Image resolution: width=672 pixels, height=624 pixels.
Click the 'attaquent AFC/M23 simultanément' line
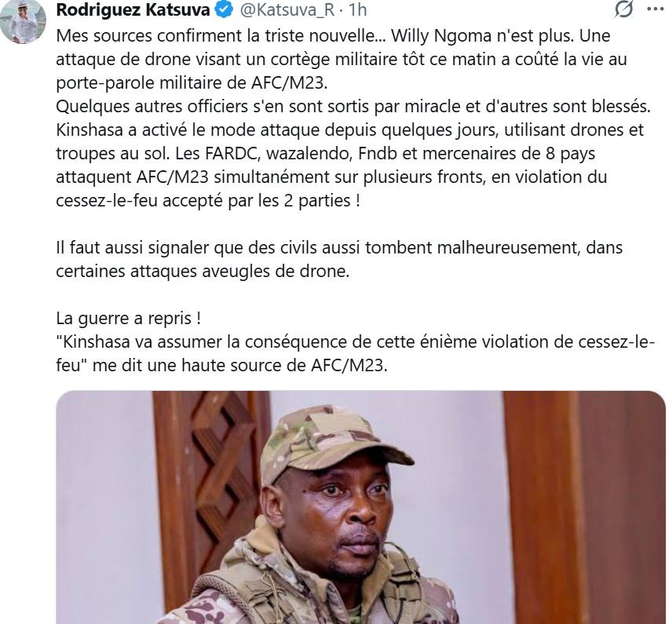click(331, 177)
